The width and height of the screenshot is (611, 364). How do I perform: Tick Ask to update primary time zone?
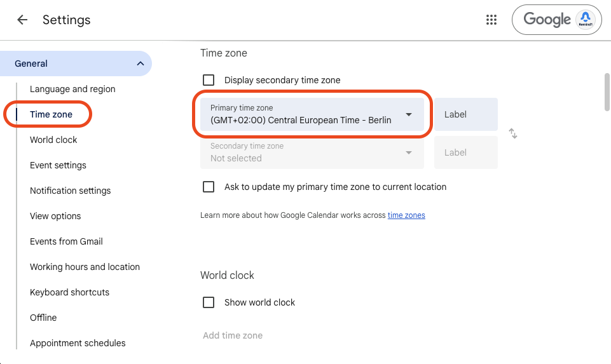209,187
